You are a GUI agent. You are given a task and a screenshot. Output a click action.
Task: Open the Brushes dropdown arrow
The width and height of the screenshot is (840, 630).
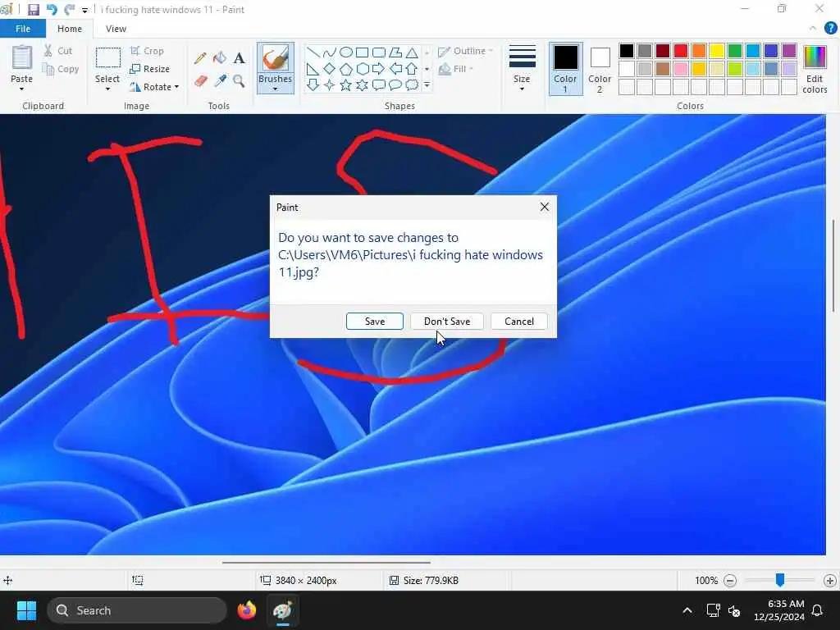pos(275,89)
